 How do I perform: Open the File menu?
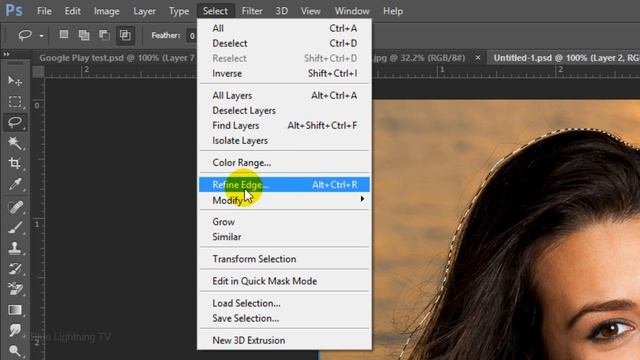point(44,11)
